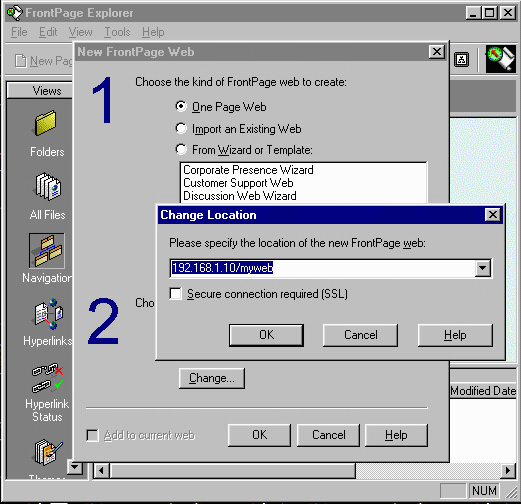Viewport: 521px width, 504px height.
Task: Click the horizontal scrollbar thumb
Action: 233,471
